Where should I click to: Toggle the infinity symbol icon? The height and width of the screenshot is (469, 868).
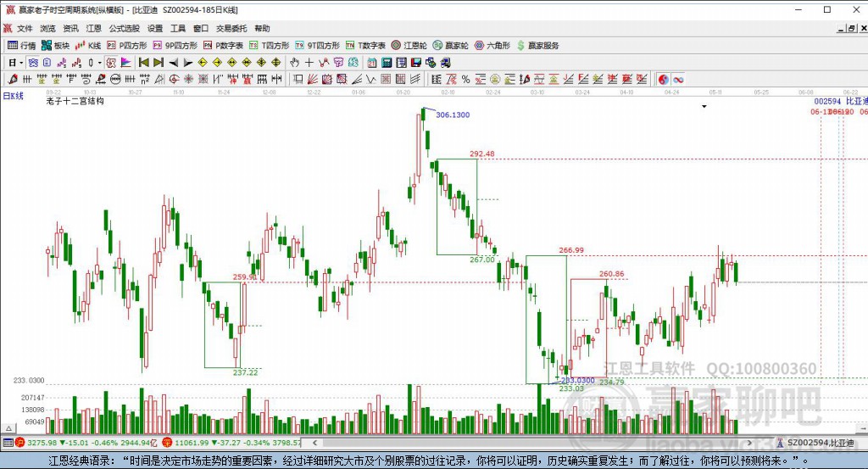pyautogui.click(x=678, y=80)
